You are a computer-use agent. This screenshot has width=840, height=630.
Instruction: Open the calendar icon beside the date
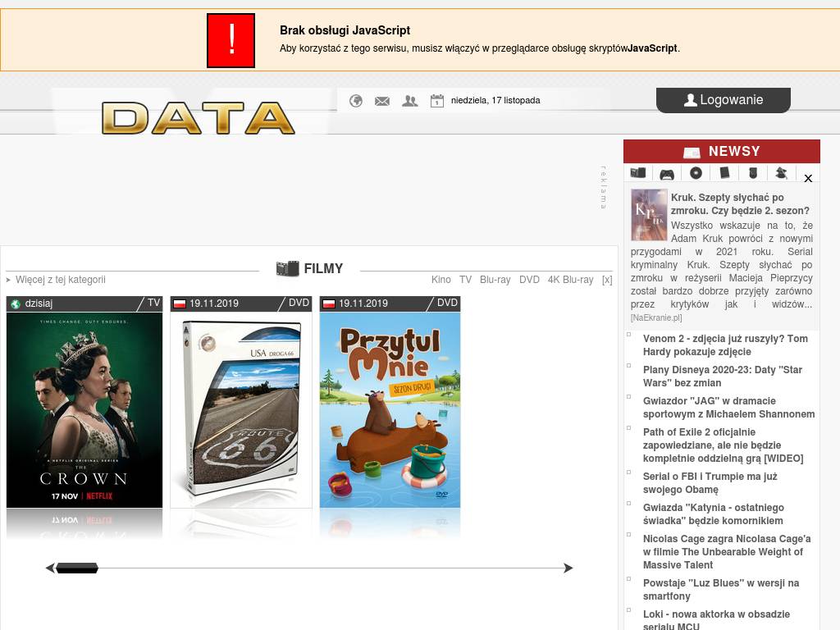point(437,101)
